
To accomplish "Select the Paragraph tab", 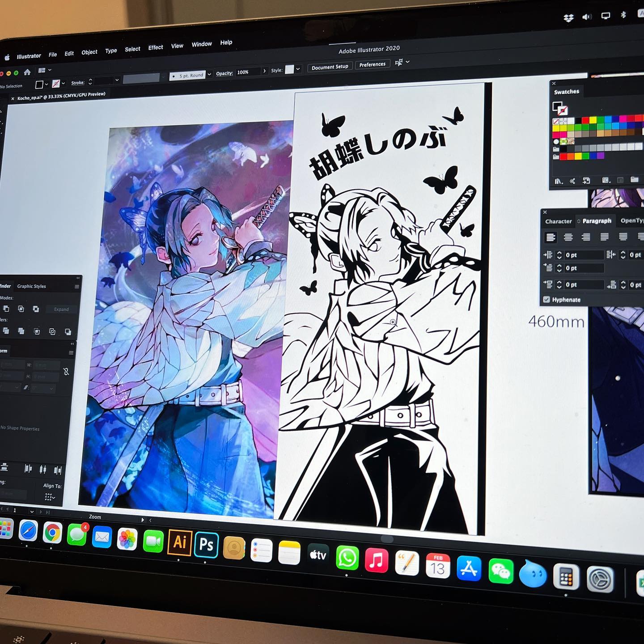I will tap(597, 221).
